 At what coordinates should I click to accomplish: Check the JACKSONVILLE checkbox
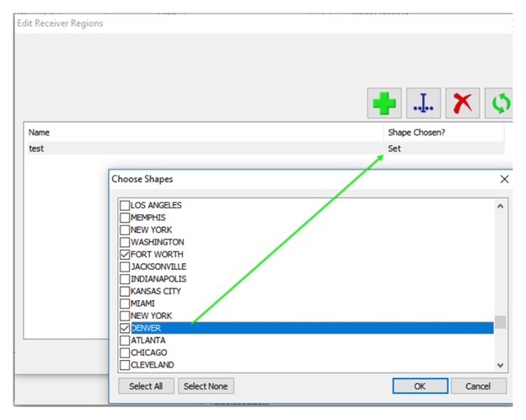[125, 267]
